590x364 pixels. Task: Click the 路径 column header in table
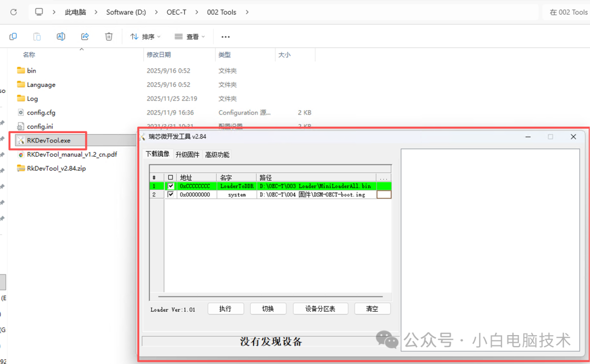click(316, 177)
